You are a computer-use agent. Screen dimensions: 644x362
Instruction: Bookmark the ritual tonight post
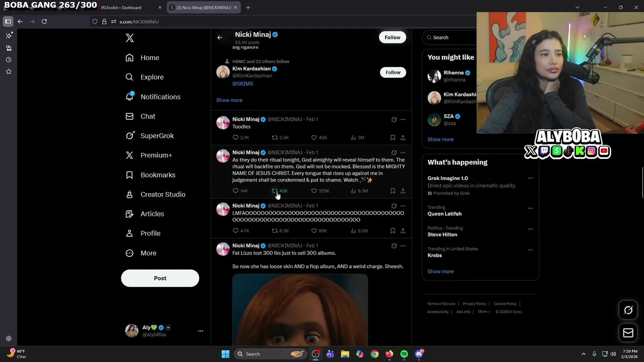(393, 191)
